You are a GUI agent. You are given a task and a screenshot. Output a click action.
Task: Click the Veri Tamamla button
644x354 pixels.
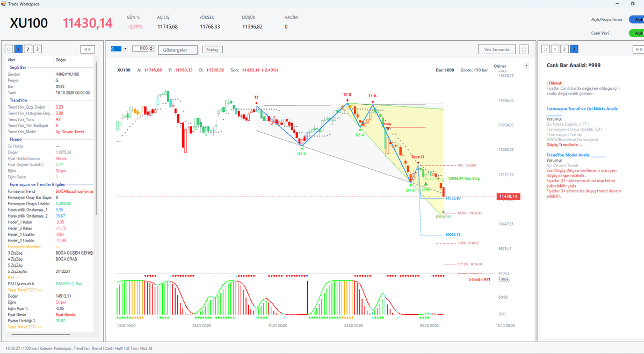coord(496,50)
